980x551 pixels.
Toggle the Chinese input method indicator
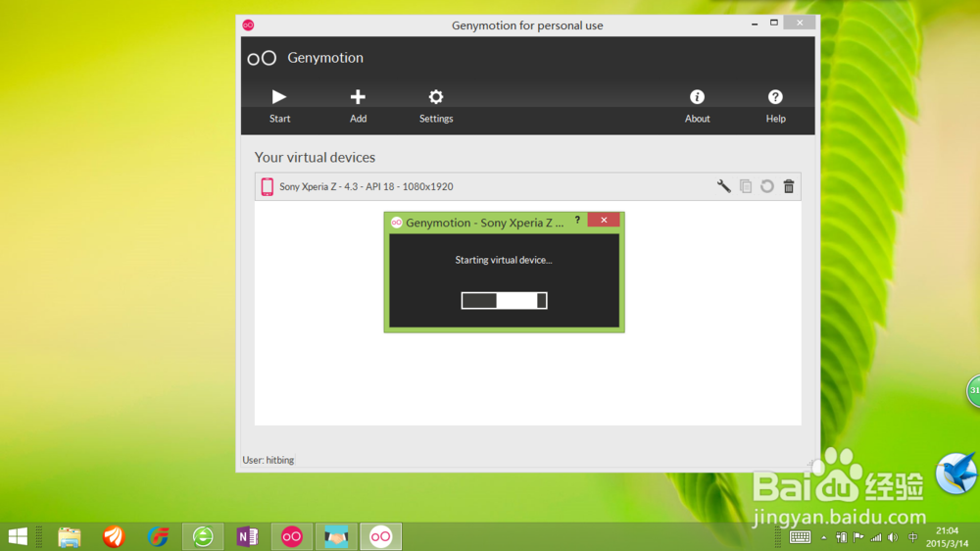point(912,537)
